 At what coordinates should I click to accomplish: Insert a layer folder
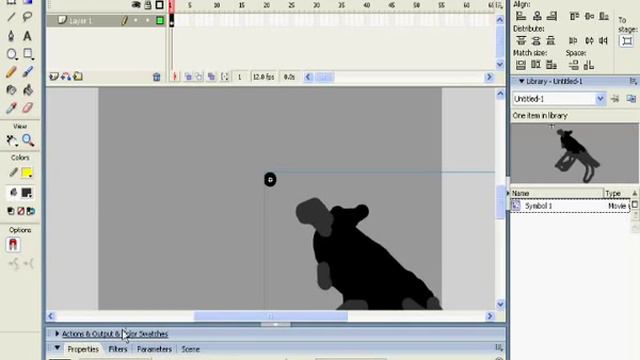click(x=78, y=76)
